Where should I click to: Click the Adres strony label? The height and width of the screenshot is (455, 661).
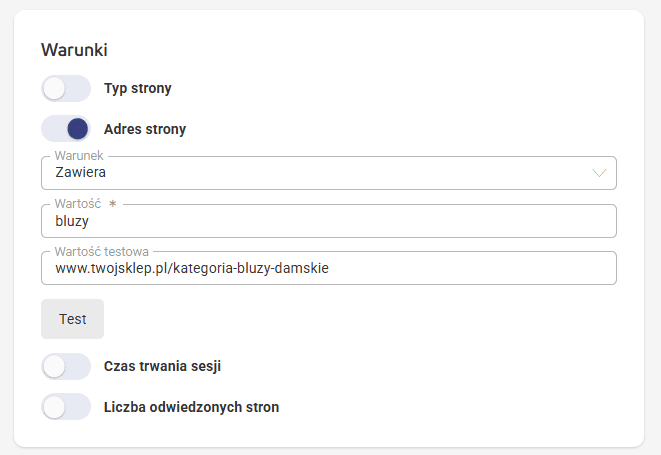point(145,129)
